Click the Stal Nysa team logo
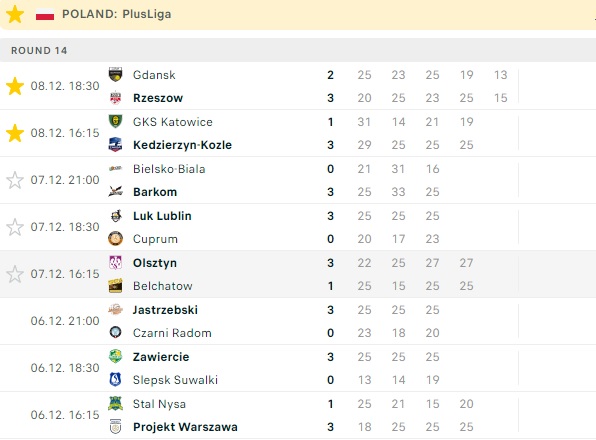Viewport: 596px width, 440px height. [116, 404]
